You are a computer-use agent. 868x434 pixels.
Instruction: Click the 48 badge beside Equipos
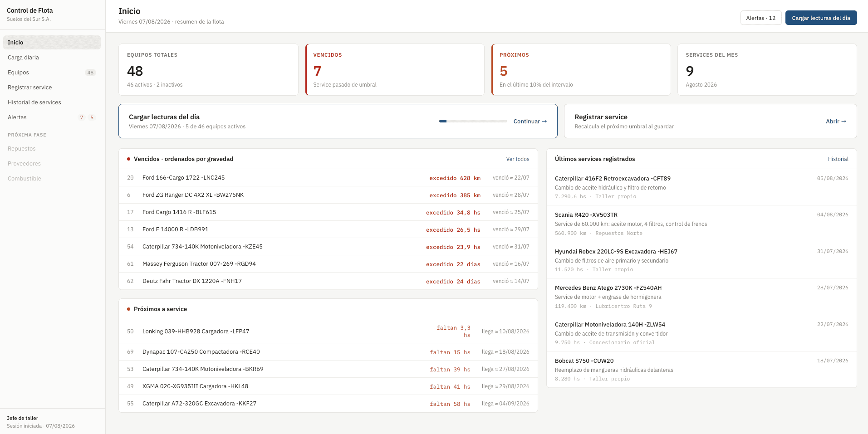[90, 73]
